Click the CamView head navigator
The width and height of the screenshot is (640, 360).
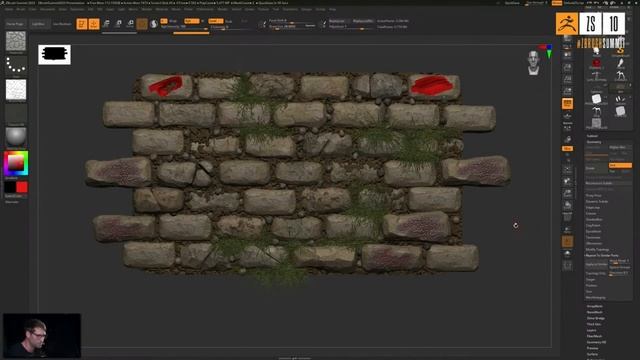coord(533,63)
